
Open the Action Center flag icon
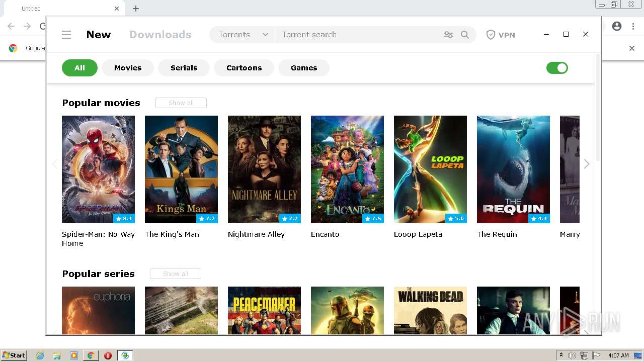(x=597, y=355)
